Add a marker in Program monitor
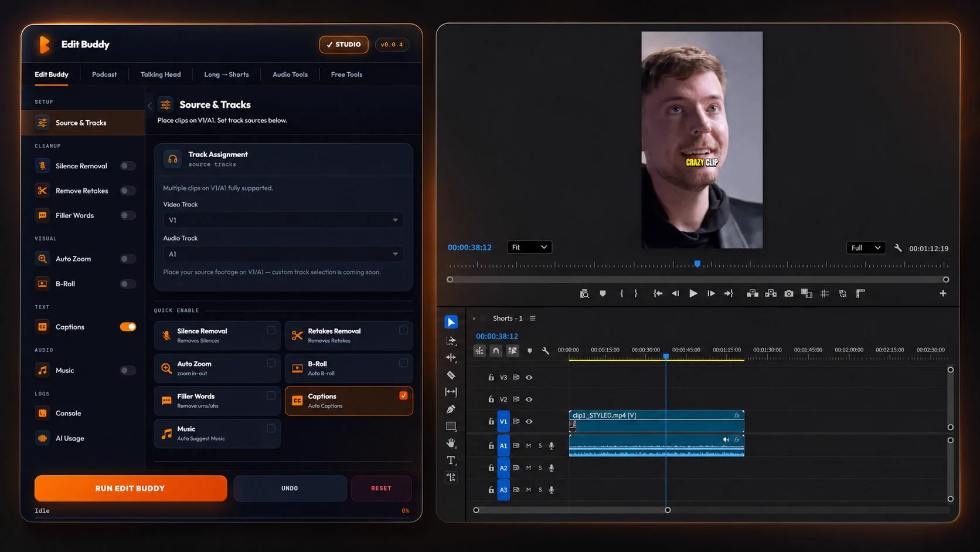Image resolution: width=980 pixels, height=552 pixels. coord(603,293)
